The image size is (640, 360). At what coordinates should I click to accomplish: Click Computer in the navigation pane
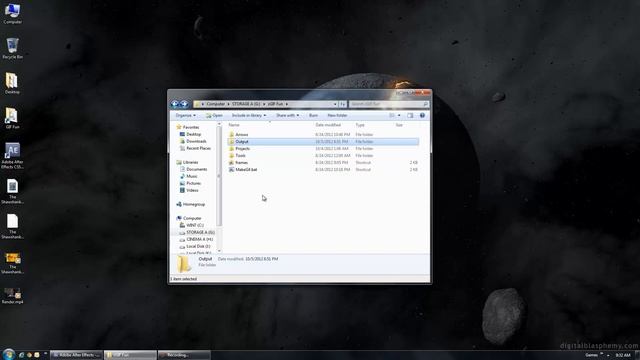tap(192, 218)
